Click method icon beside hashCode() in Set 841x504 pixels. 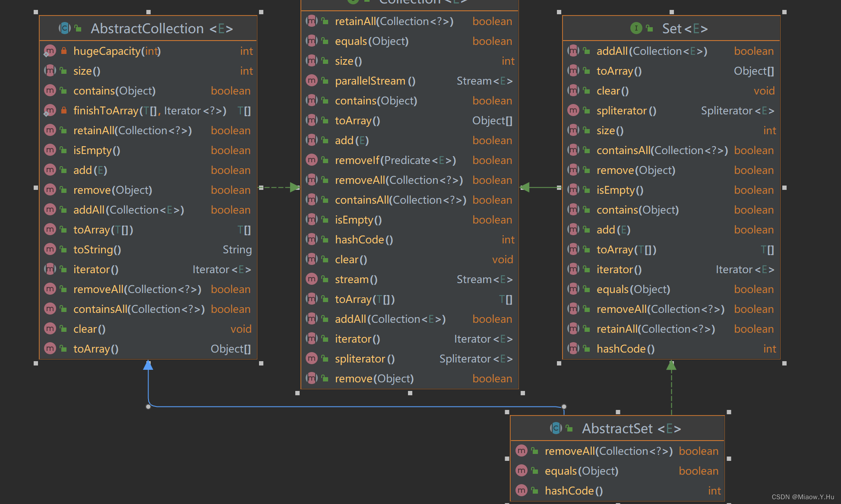pos(573,349)
